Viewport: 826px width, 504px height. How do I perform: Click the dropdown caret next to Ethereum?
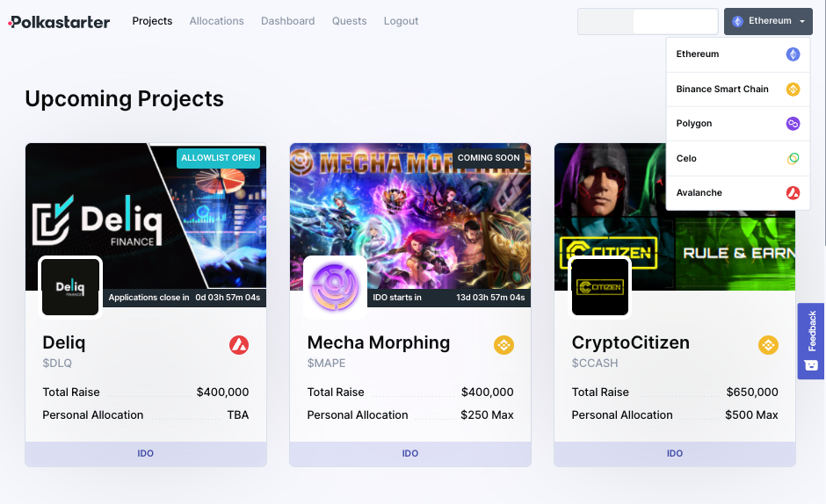[x=802, y=22]
